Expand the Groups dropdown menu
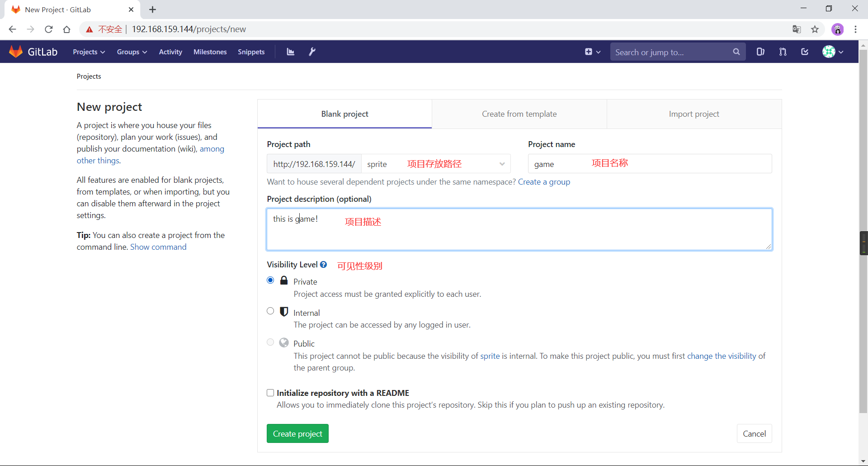This screenshot has height=466, width=868. point(132,52)
